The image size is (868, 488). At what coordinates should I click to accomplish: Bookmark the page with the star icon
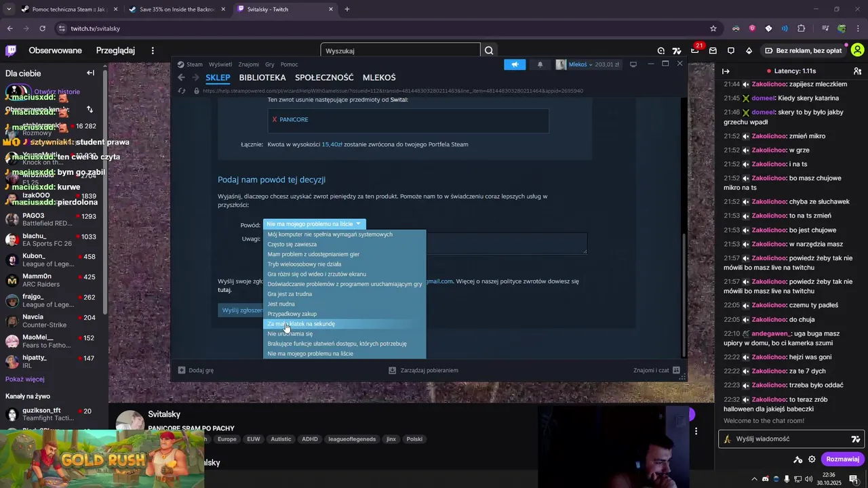[x=713, y=28]
